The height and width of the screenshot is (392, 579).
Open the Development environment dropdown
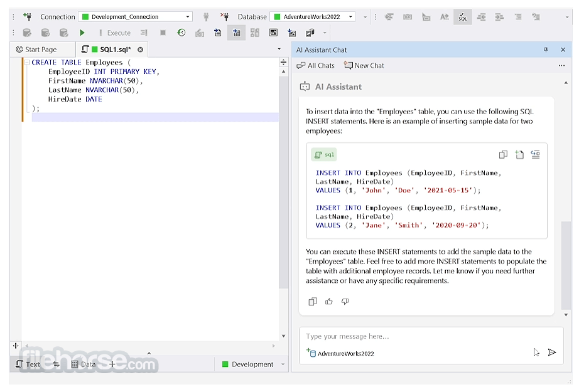(x=253, y=364)
